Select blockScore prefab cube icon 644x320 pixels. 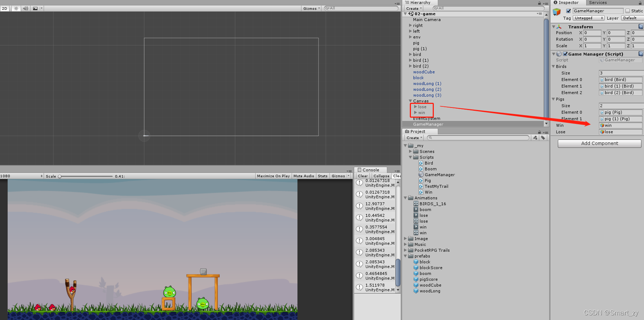(x=416, y=268)
